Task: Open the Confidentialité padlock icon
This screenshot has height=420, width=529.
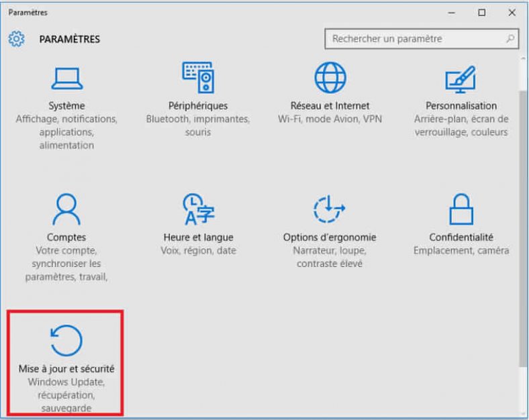Action: click(461, 209)
